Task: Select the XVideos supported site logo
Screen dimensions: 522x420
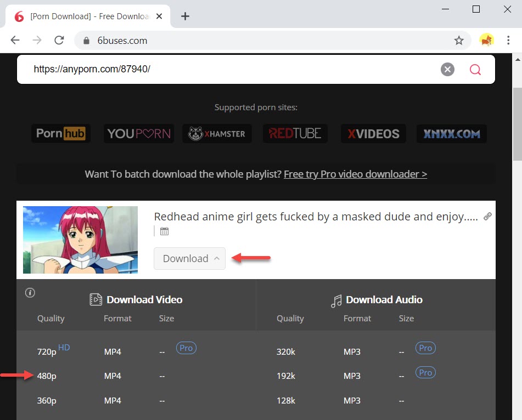Action: 373,133
